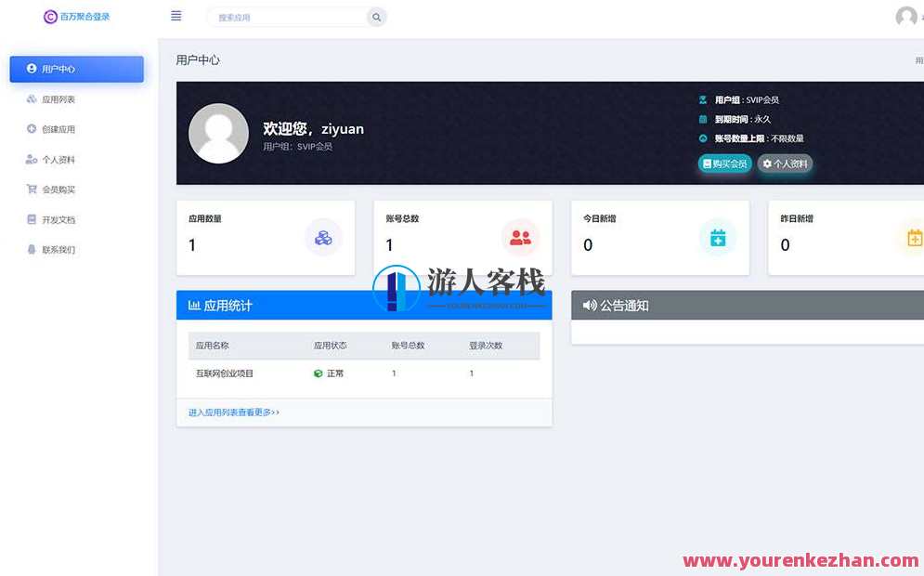Click the 创建应用 plus icon

[x=31, y=128]
